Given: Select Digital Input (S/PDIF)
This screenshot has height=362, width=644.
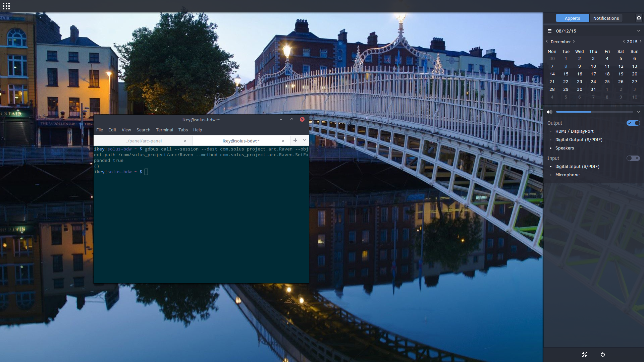Looking at the screenshot, I should pos(577,167).
